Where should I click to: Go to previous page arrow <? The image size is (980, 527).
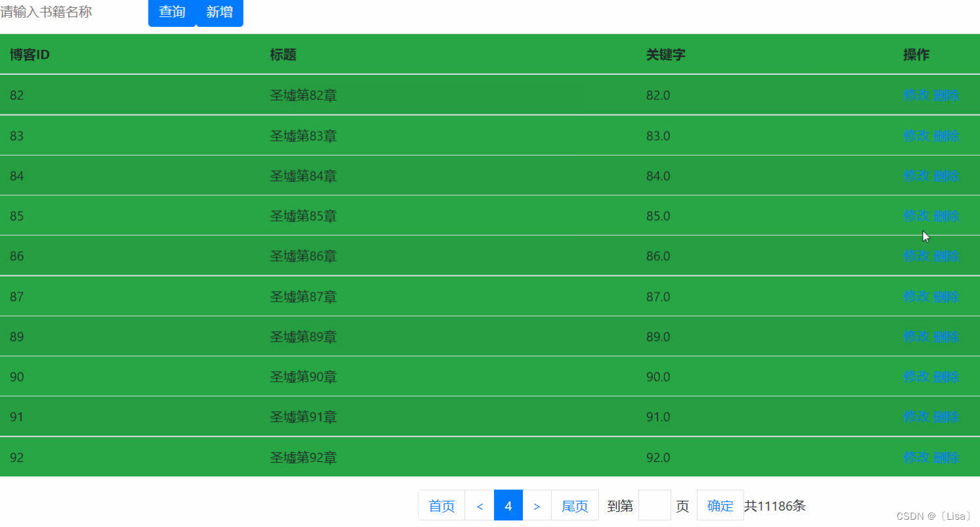(479, 505)
